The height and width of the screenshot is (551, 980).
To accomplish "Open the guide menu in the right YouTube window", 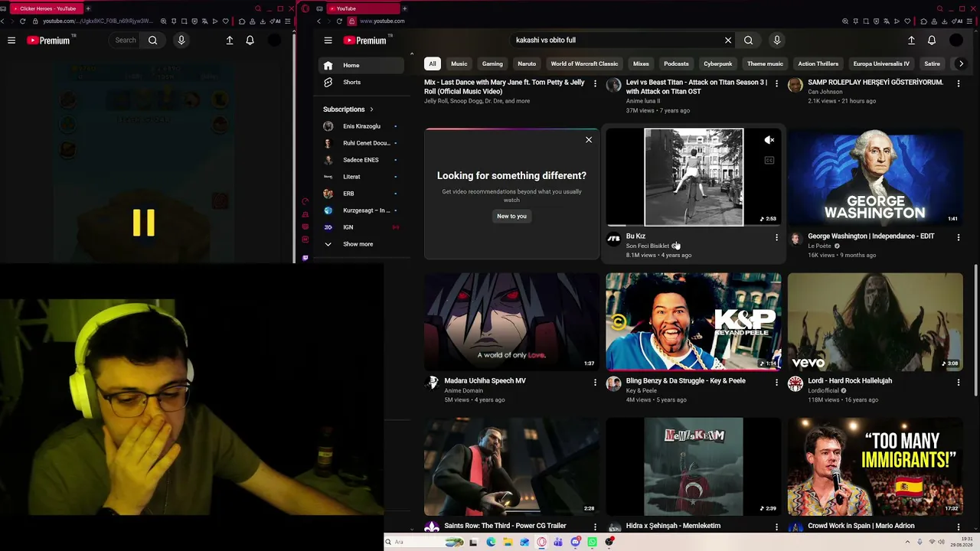I will [x=328, y=41].
